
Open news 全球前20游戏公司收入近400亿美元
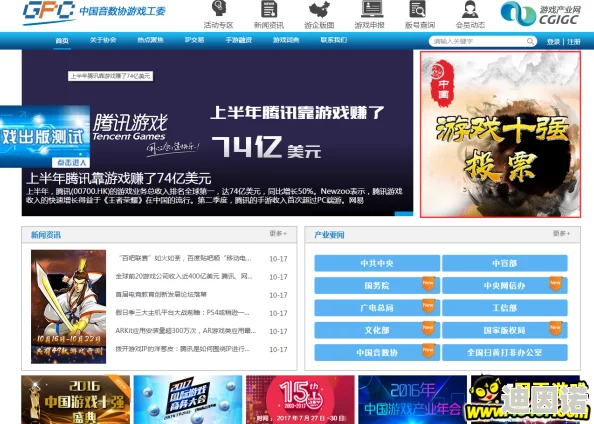(184, 276)
